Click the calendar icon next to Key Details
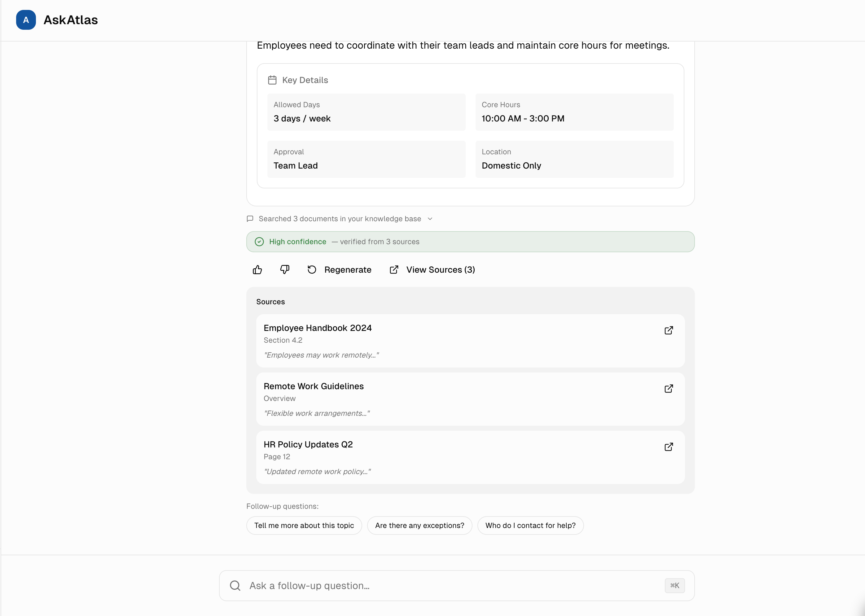This screenshot has height=616, width=865. click(272, 80)
